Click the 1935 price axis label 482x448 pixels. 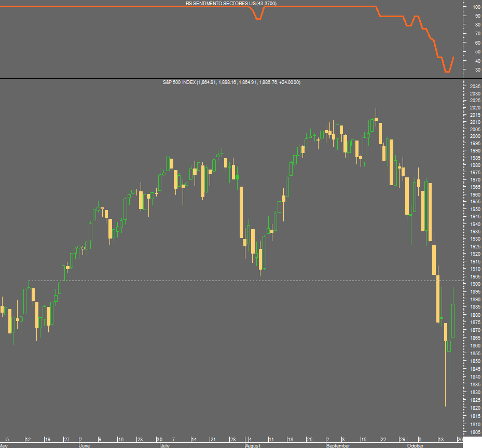click(475, 231)
